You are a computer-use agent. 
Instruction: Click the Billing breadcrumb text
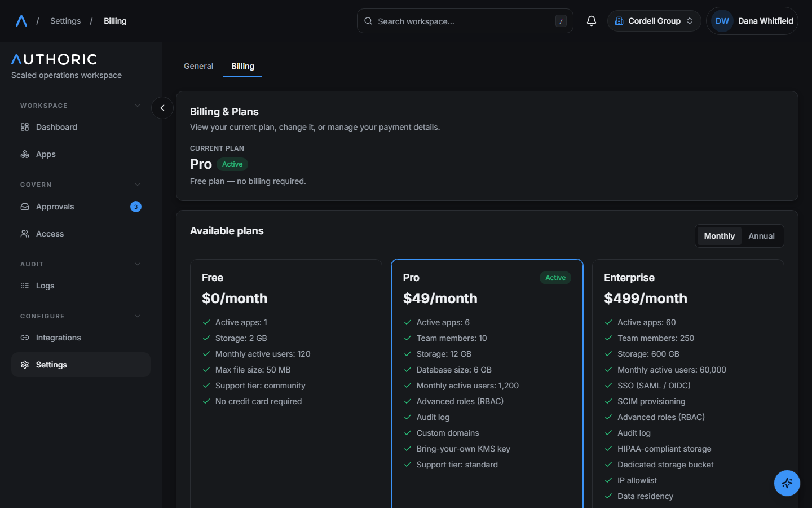coord(115,21)
